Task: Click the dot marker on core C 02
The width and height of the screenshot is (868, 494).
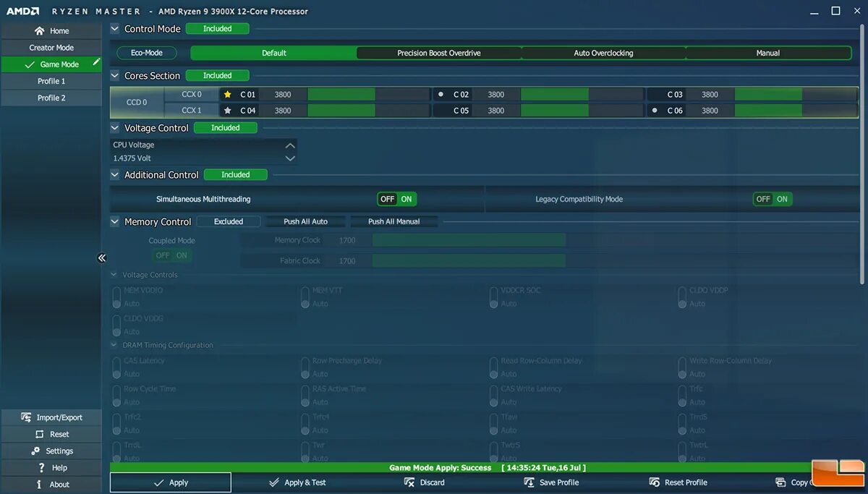Action: [441, 94]
